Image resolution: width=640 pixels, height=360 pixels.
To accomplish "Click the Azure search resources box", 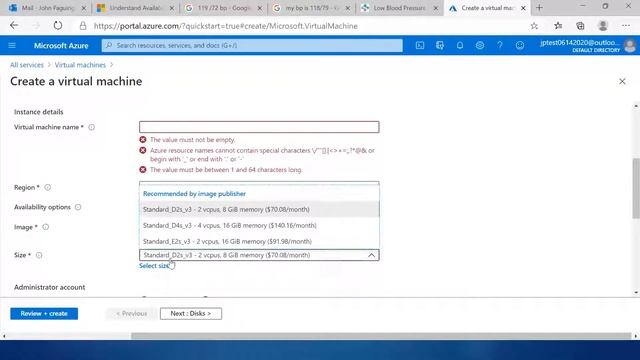I will point(252,45).
